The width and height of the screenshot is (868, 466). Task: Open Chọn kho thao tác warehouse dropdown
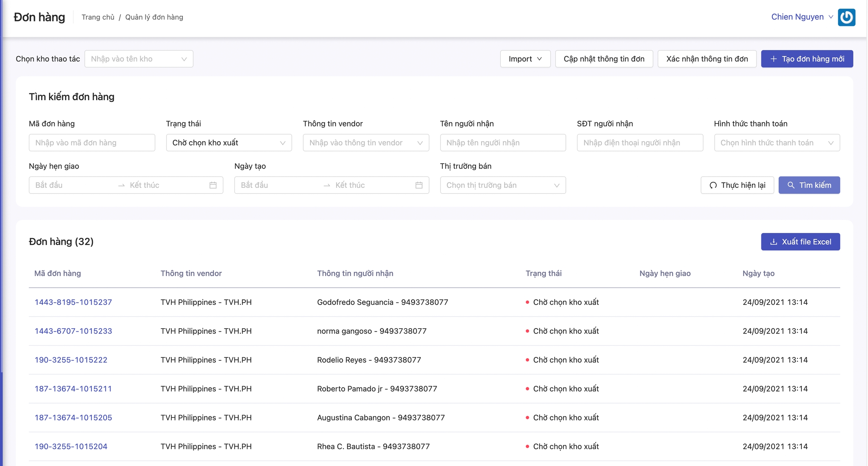[139, 59]
